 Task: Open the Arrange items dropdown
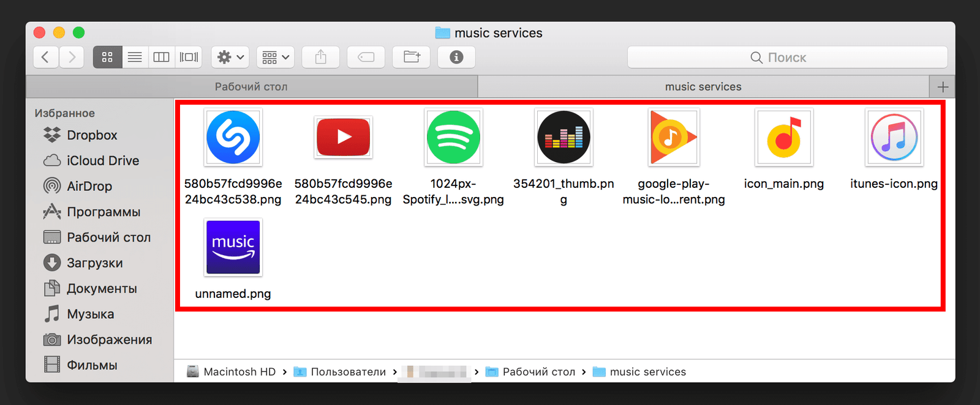click(x=276, y=58)
